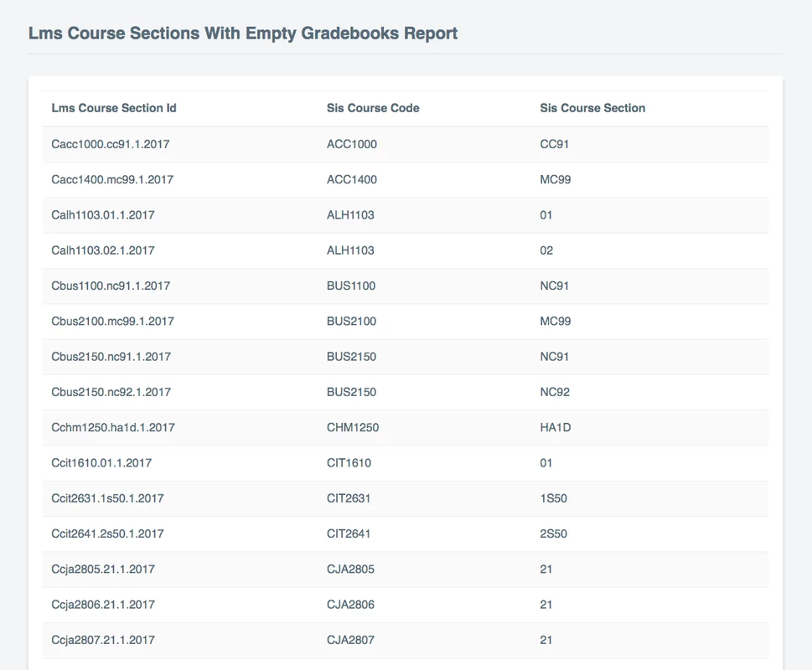Click course code CIT2641
The height and width of the screenshot is (670, 812).
pyautogui.click(x=349, y=534)
